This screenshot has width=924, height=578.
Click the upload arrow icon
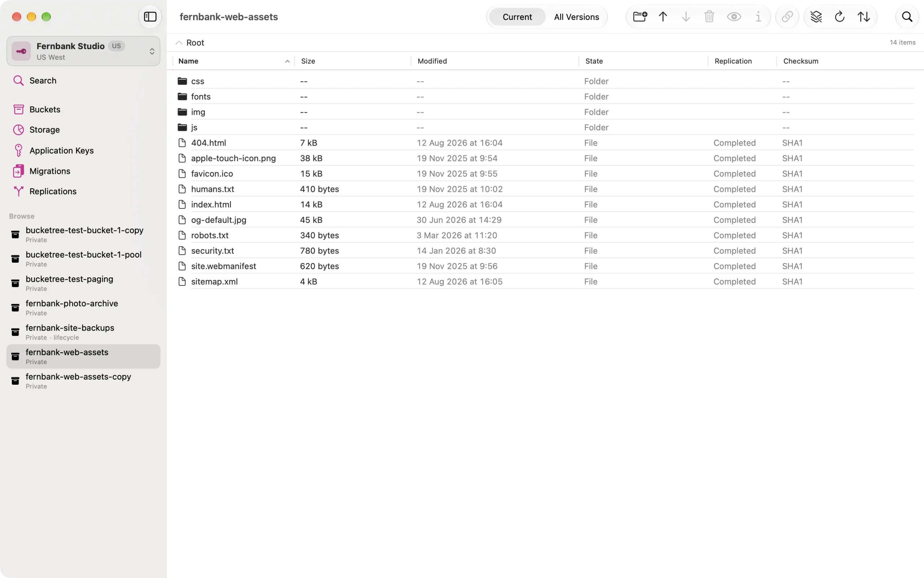(663, 17)
